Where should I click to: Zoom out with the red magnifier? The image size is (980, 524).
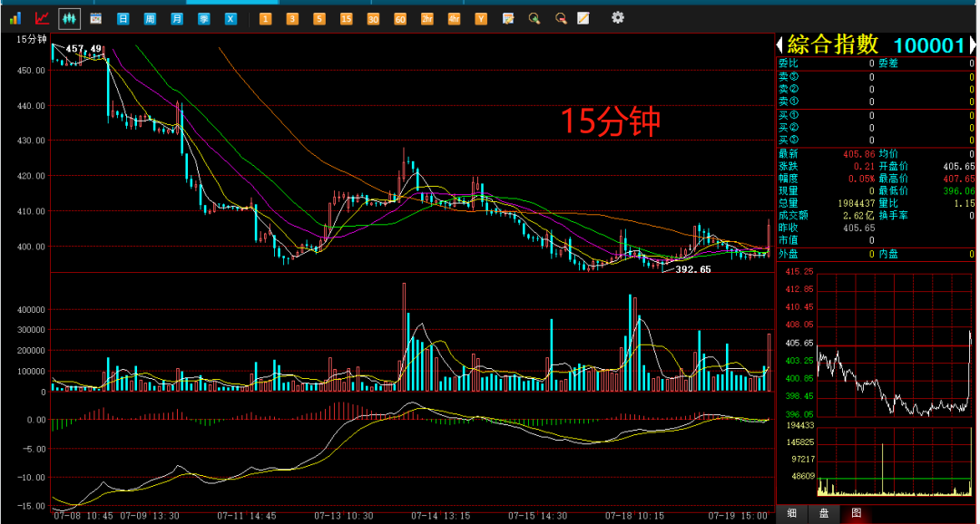pyautogui.click(x=562, y=19)
